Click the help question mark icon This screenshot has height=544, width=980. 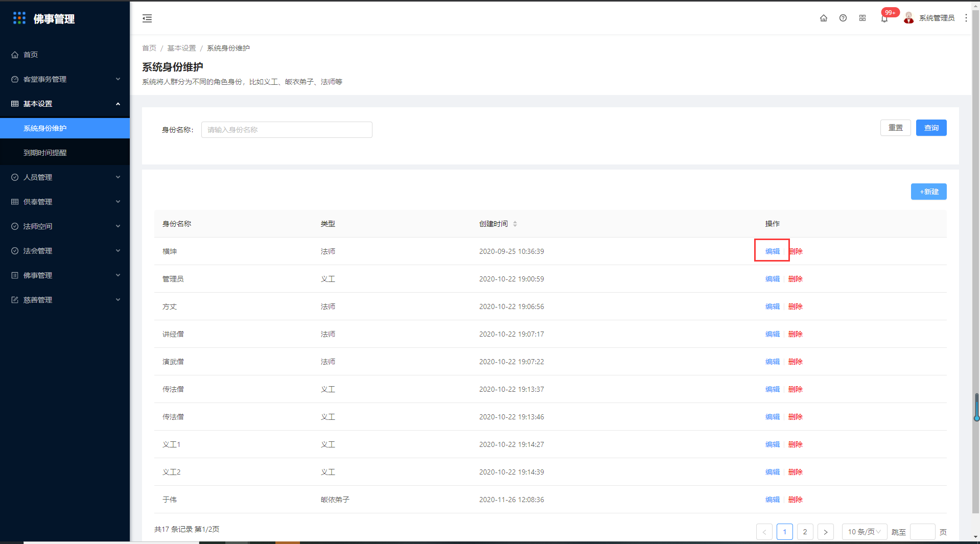click(843, 18)
